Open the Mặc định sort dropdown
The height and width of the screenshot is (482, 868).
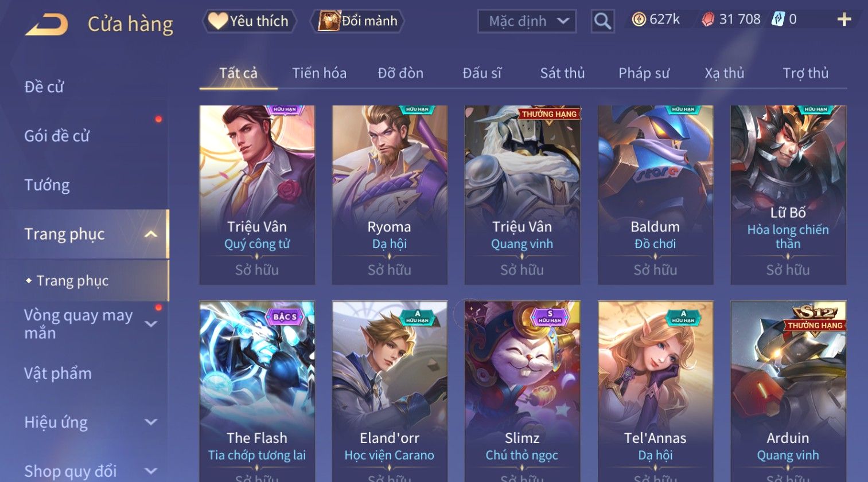(527, 21)
